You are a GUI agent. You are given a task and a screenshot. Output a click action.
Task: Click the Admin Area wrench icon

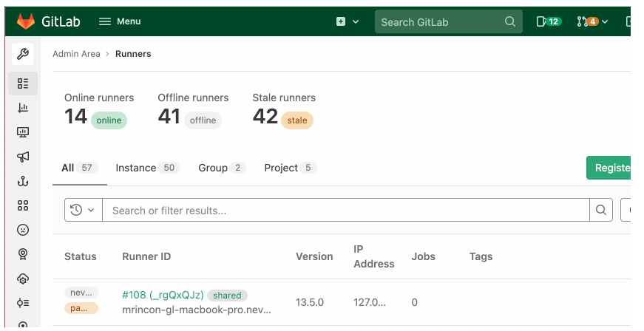coord(23,54)
